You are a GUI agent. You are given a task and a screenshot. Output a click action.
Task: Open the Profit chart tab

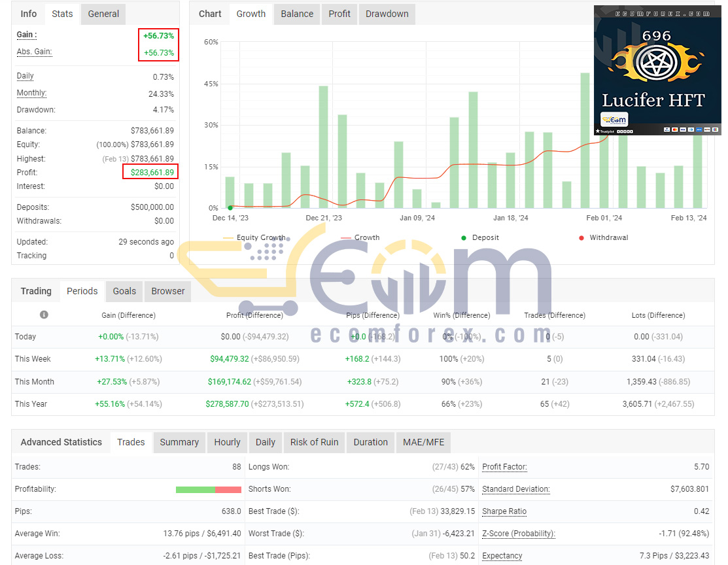[x=339, y=14]
